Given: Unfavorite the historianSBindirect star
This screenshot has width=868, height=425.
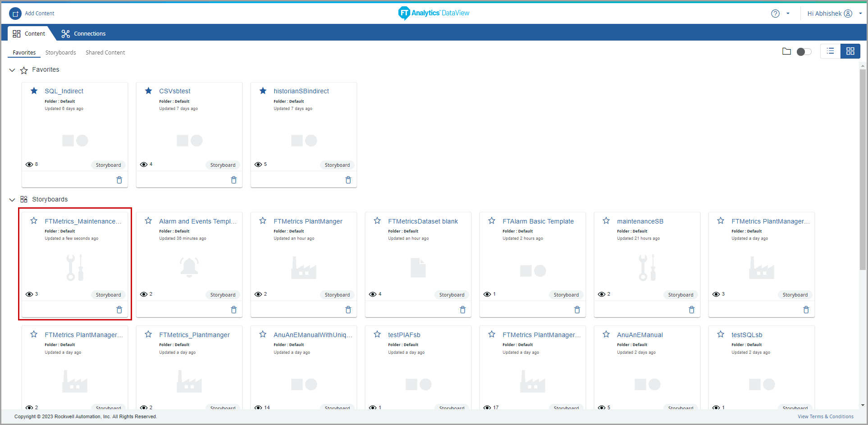Looking at the screenshot, I should [263, 91].
